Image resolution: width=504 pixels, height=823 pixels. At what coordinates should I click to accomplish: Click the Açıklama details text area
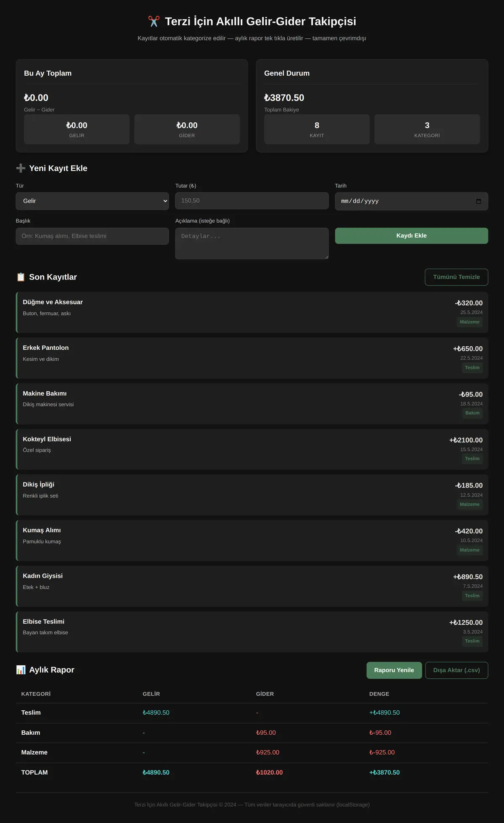pyautogui.click(x=252, y=243)
